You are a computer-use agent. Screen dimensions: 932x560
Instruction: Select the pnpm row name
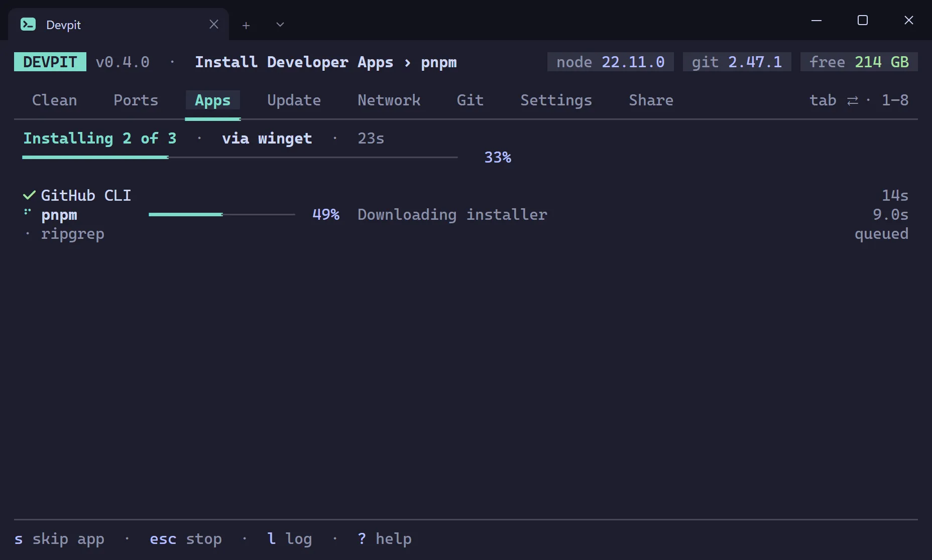click(x=59, y=215)
